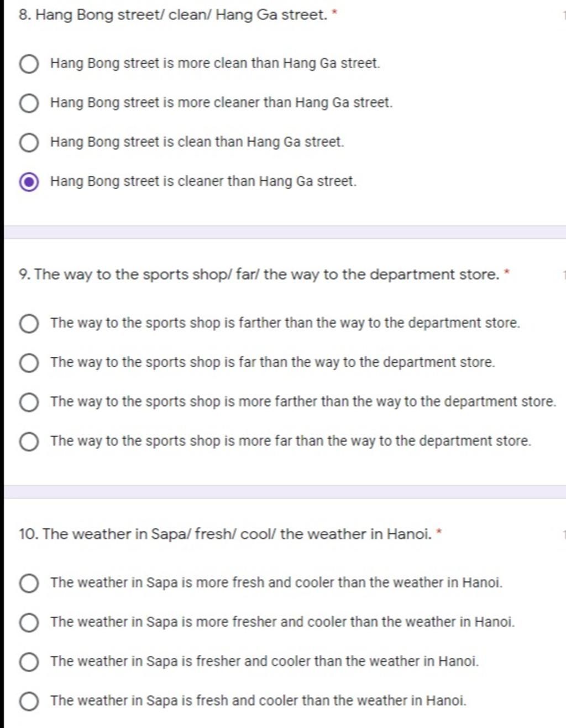566x728 pixels.
Task: Choose 'more fresh and cooler' answer
Action: click(29, 583)
